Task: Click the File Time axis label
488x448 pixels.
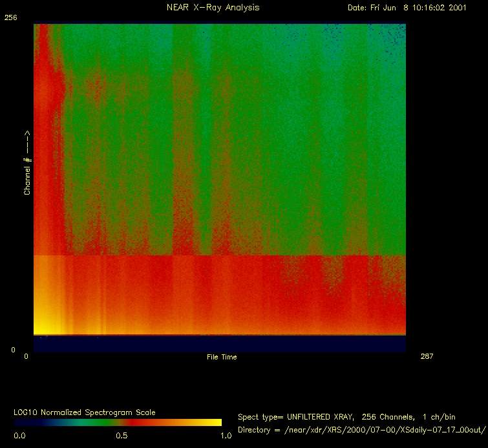Action: pyautogui.click(x=222, y=357)
